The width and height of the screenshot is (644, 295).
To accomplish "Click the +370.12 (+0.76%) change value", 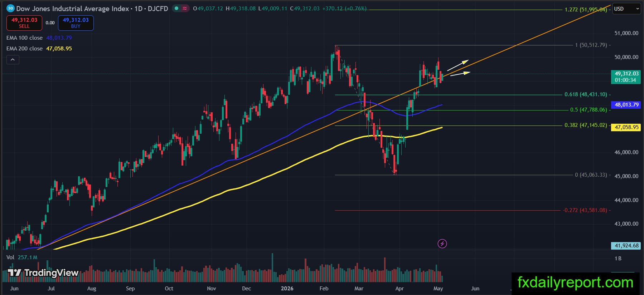I will tap(344, 9).
